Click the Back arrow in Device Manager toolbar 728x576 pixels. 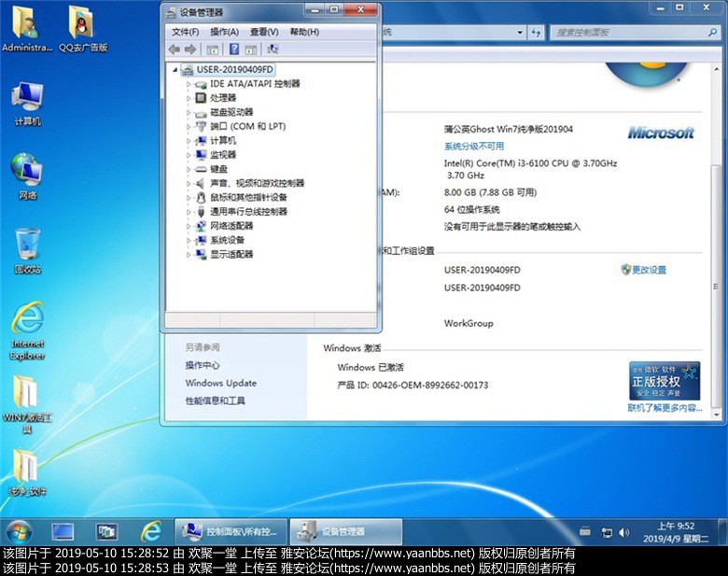click(175, 49)
